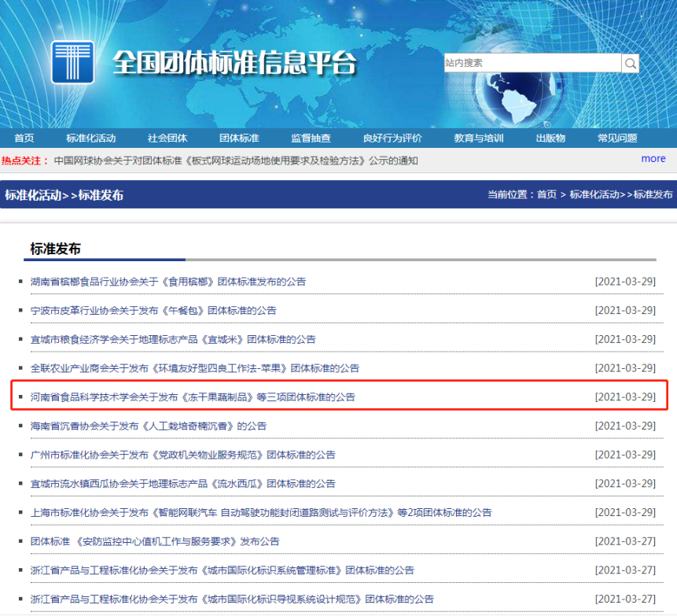Open the 全联农业产业商会 苹果 announcement
Screen dimensions: 677x616
tap(195, 368)
